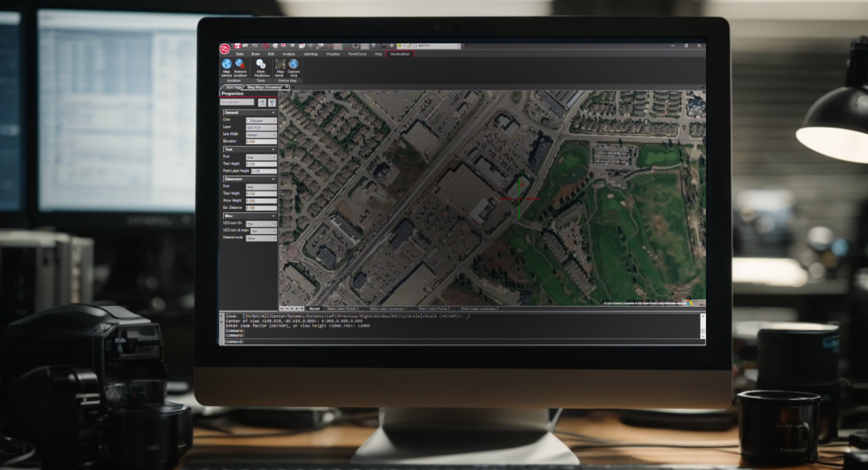The image size is (868, 470).
Task: Click the Mark Position dropdown arrow
Action: [269, 76]
